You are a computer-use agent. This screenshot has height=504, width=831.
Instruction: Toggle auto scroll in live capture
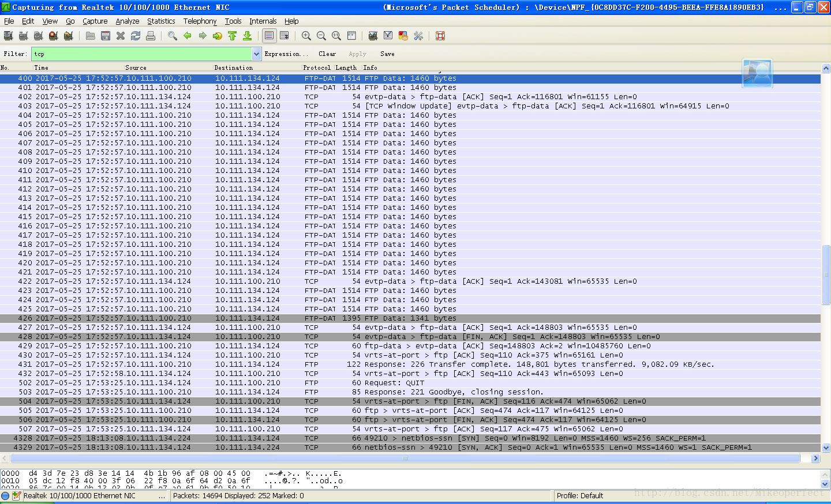pos(285,36)
